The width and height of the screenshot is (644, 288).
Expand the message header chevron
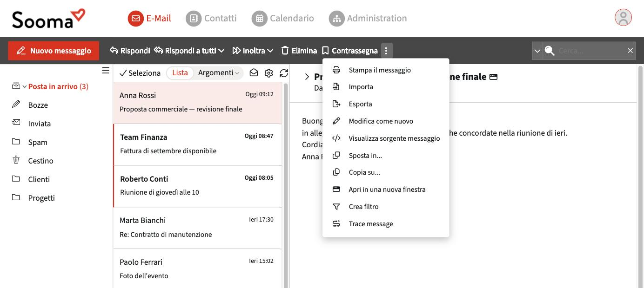pyautogui.click(x=307, y=77)
